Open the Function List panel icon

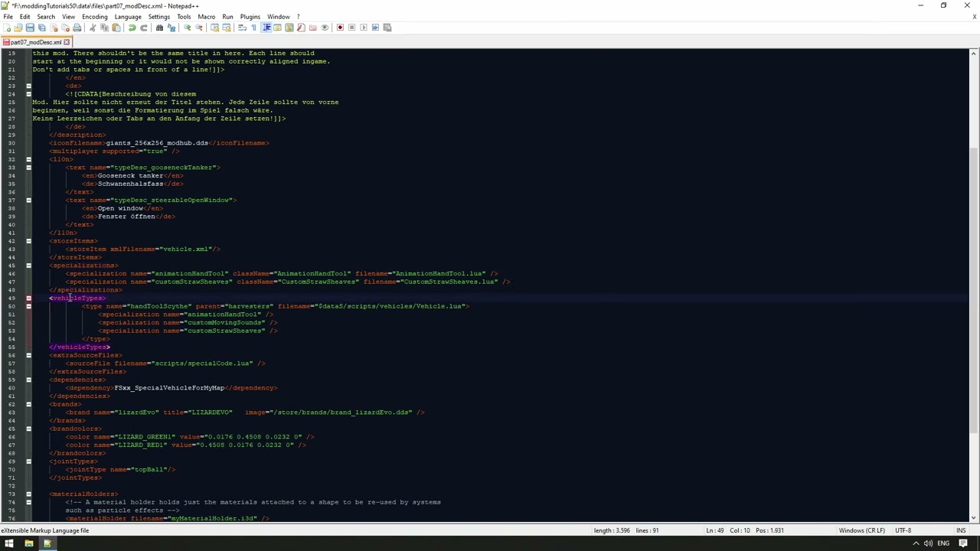pyautogui.click(x=301, y=28)
